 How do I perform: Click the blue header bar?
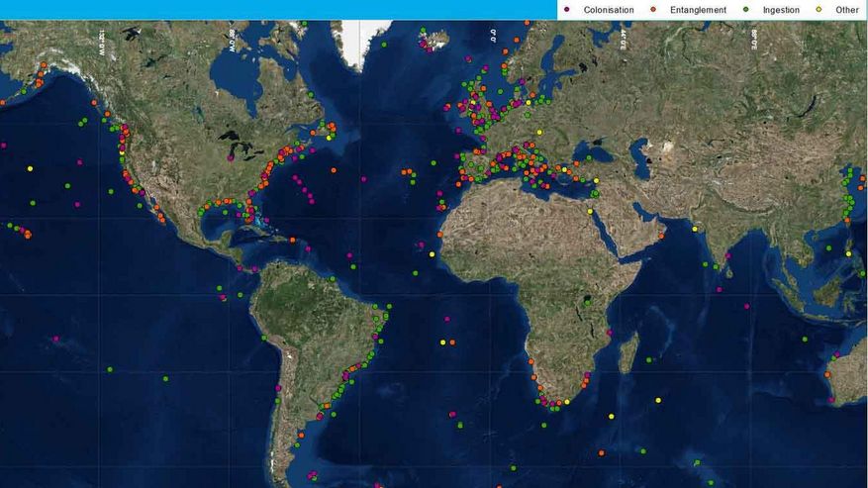click(277, 10)
